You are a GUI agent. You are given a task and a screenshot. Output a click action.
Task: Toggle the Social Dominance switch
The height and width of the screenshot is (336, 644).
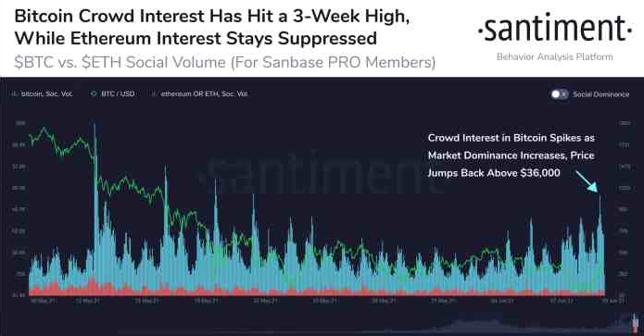(560, 94)
